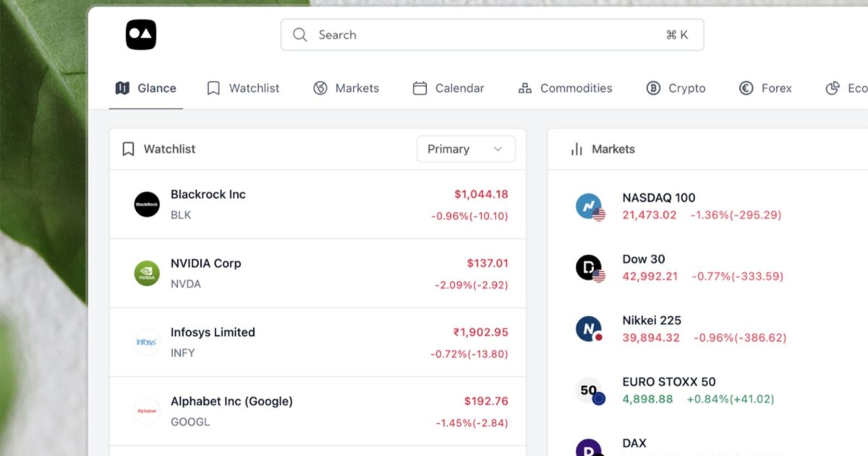The image size is (868, 456).
Task: Click the Forex euro icon
Action: 746,88
